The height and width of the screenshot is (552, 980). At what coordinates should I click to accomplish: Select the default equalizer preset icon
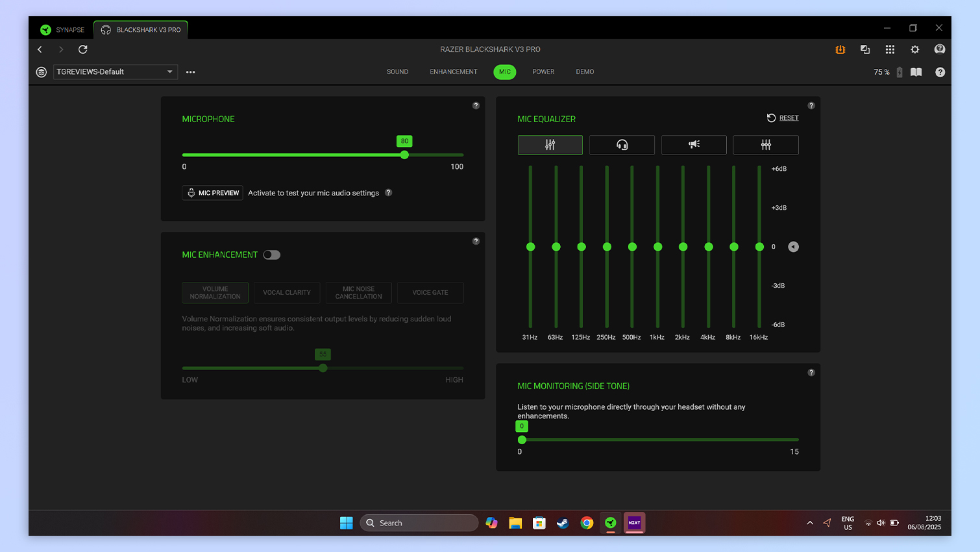pyautogui.click(x=550, y=145)
